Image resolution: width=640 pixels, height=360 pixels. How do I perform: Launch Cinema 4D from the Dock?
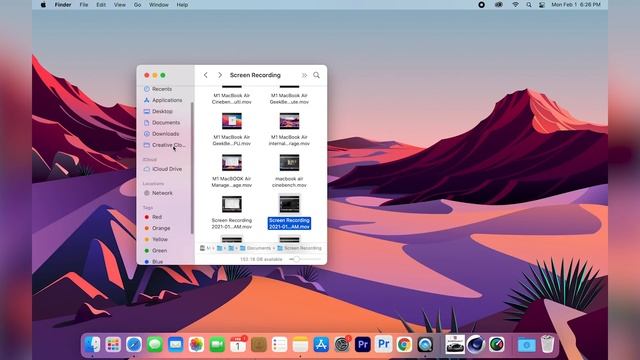click(x=476, y=344)
